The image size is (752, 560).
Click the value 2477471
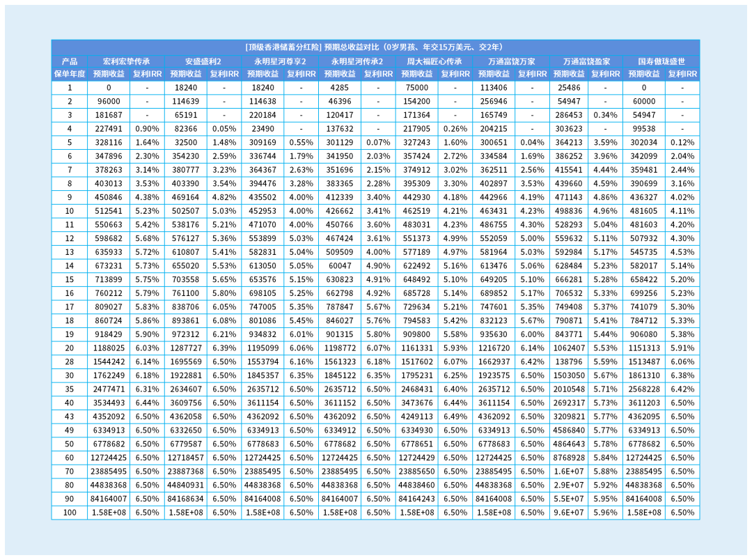coord(109,389)
